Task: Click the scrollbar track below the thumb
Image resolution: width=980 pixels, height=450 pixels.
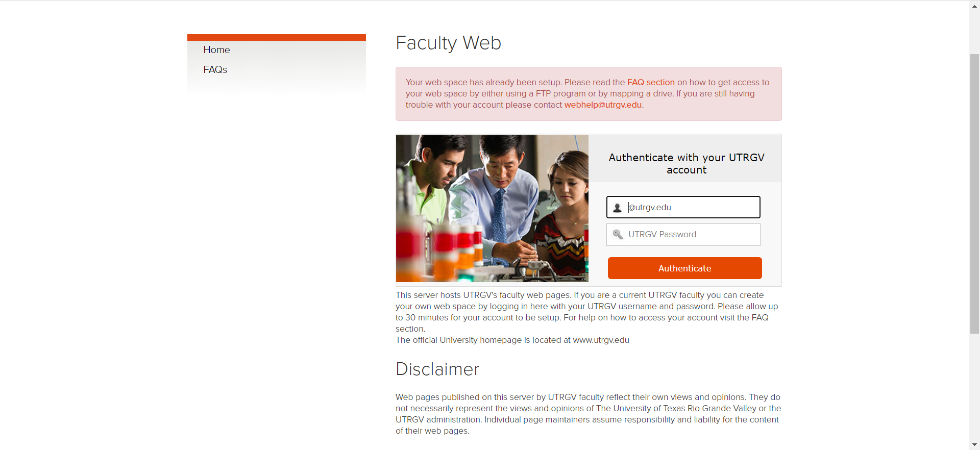Action: click(974, 388)
